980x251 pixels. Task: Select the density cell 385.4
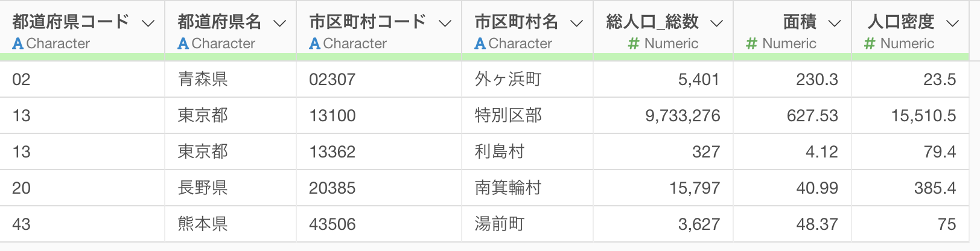tap(911, 188)
